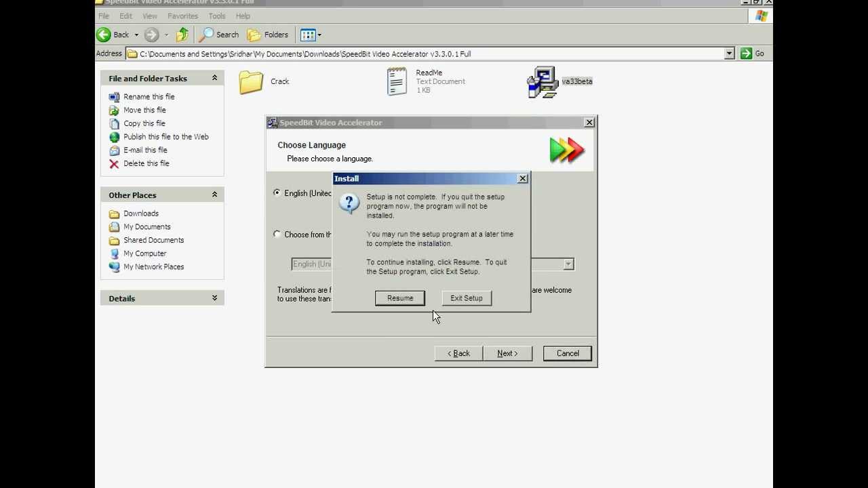Click Resume in the Install dialog
The image size is (868, 488).
pos(400,298)
